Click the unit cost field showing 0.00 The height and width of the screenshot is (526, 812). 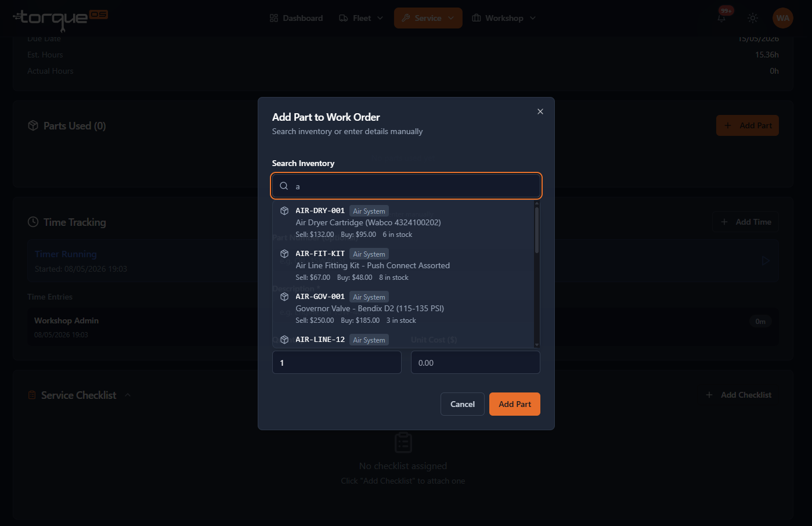[475, 362]
